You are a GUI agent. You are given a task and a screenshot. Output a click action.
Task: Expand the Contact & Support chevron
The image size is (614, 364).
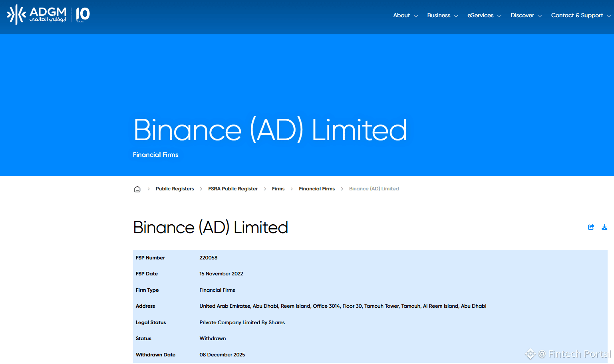click(x=609, y=16)
